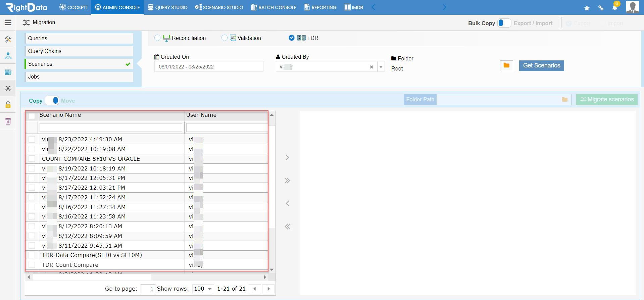
Task: Open the trash sidebar icon
Action: 8,121
